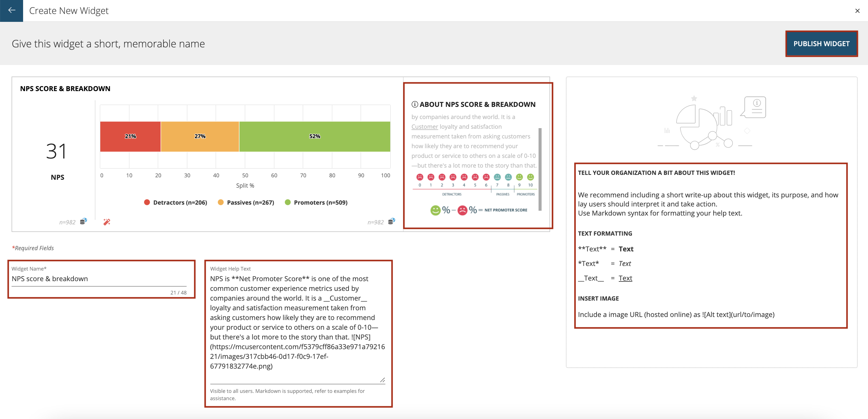Click the widget illustration graphic
The width and height of the screenshot is (868, 419).
tap(712, 123)
